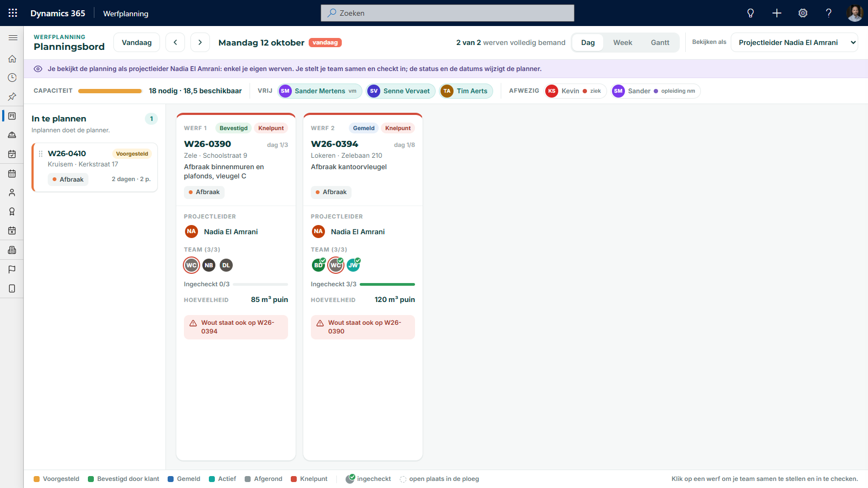Open the Dynamics 365 app launcher grid
Screen dimensions: 868x488
click(x=13, y=13)
